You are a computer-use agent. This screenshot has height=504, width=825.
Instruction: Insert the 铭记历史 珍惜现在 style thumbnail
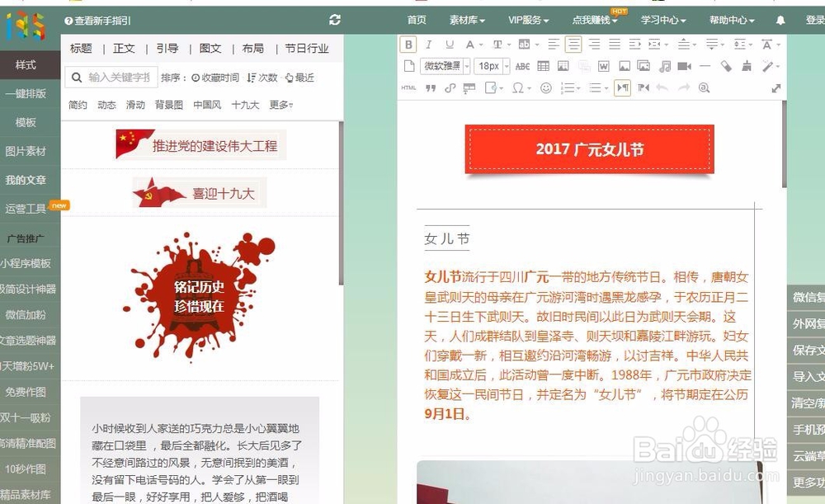click(200, 297)
